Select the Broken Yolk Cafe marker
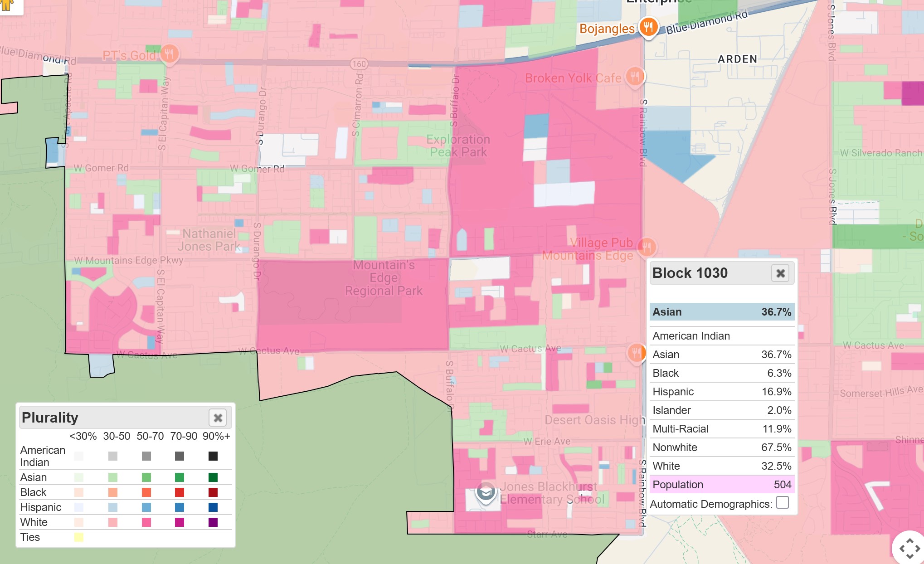Image resolution: width=924 pixels, height=564 pixels. 635,76
